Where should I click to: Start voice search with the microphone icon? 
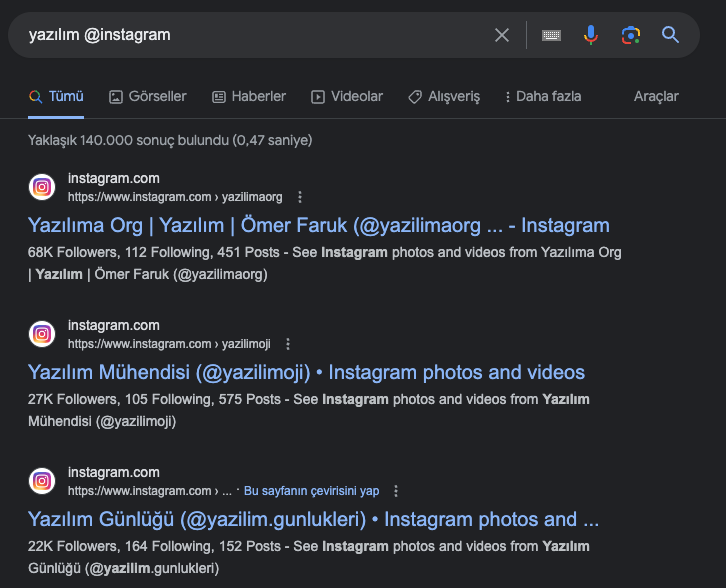pos(590,35)
